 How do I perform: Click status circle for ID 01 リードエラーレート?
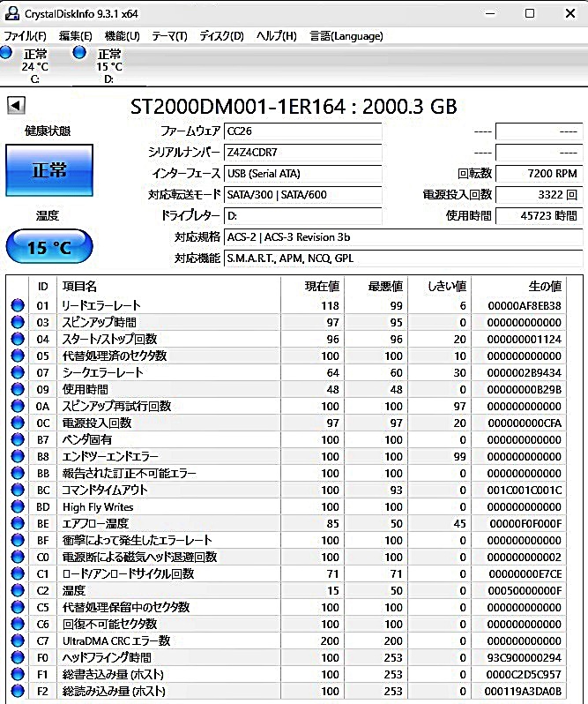tap(18, 305)
